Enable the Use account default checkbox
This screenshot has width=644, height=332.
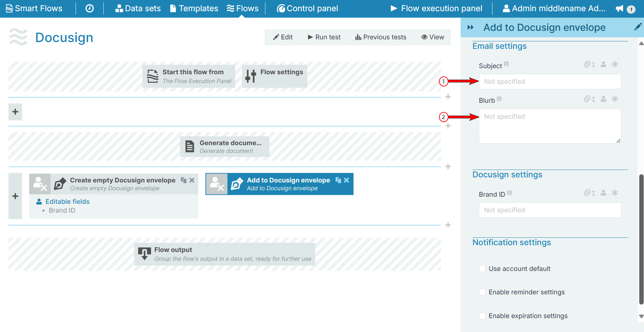482,268
